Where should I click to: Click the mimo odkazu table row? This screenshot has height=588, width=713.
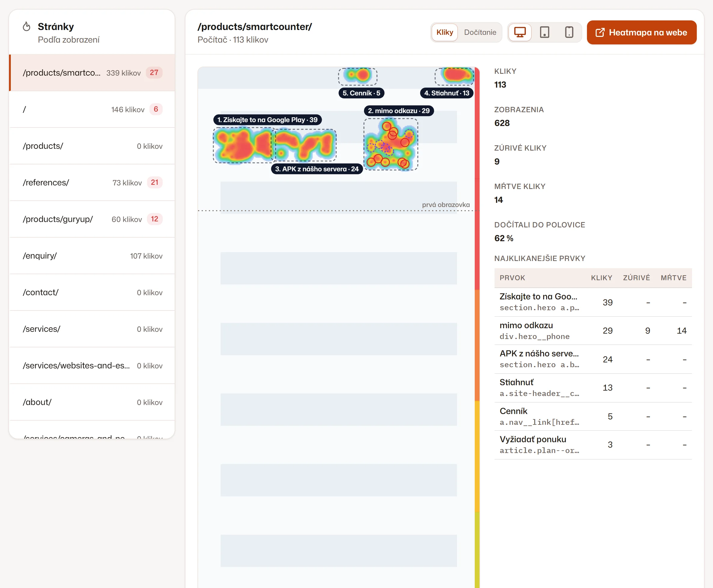click(593, 331)
